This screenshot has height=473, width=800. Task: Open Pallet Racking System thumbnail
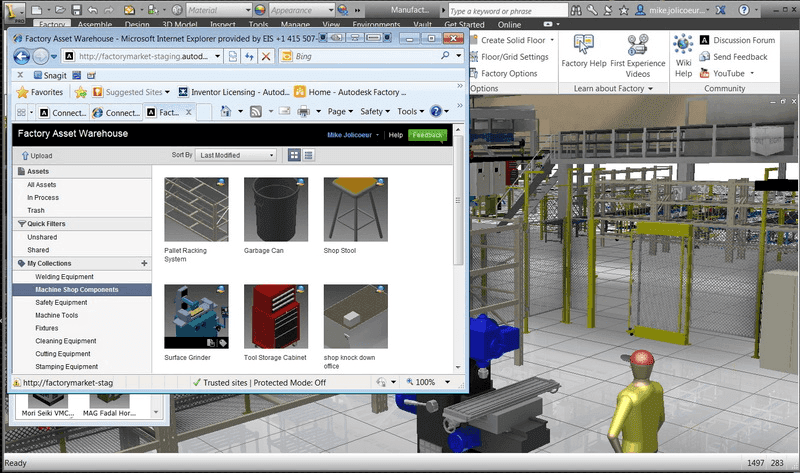196,209
